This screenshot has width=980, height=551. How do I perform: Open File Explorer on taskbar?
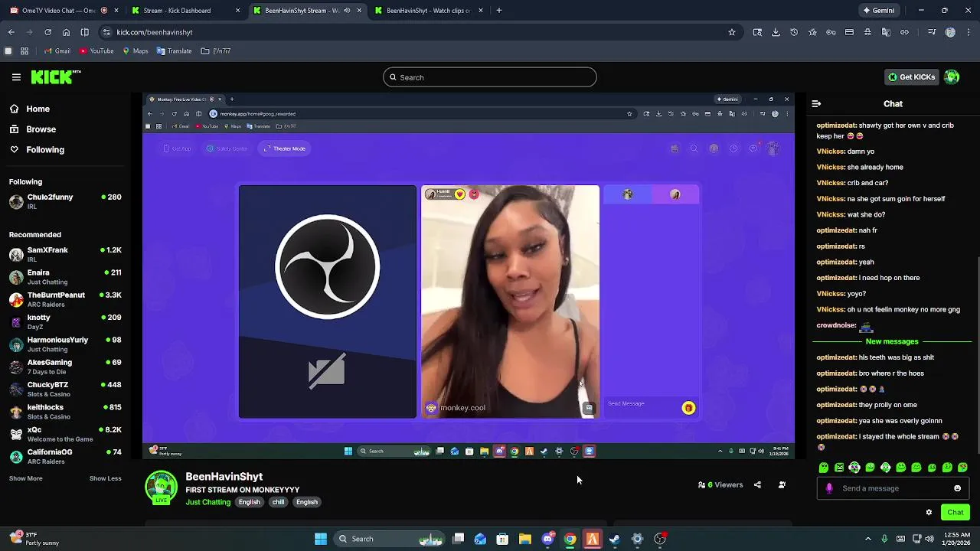coord(525,539)
